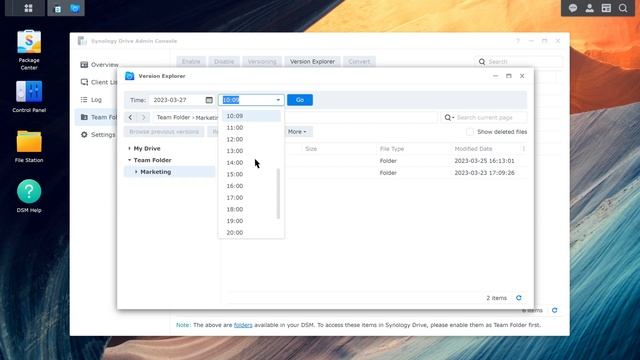The image size is (640, 360).
Task: Sort by the File Type column header
Action: (392, 149)
